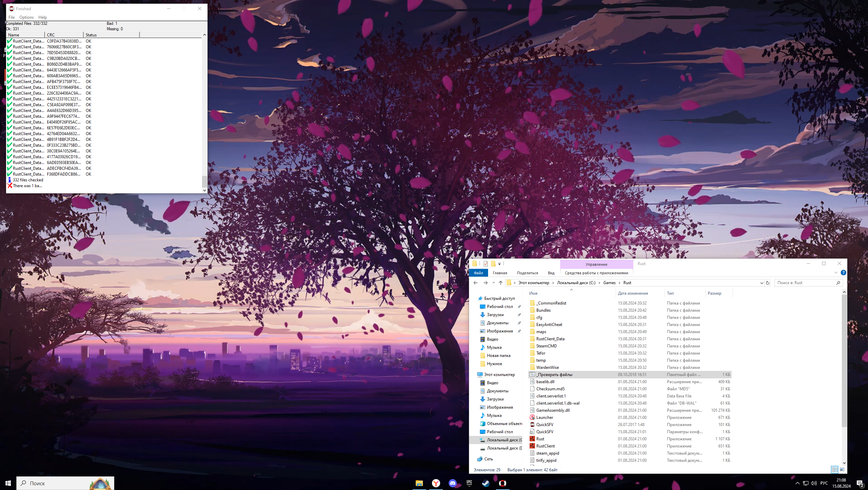The image size is (868, 490).
Task: Open the Explorer help button
Action: click(x=843, y=273)
